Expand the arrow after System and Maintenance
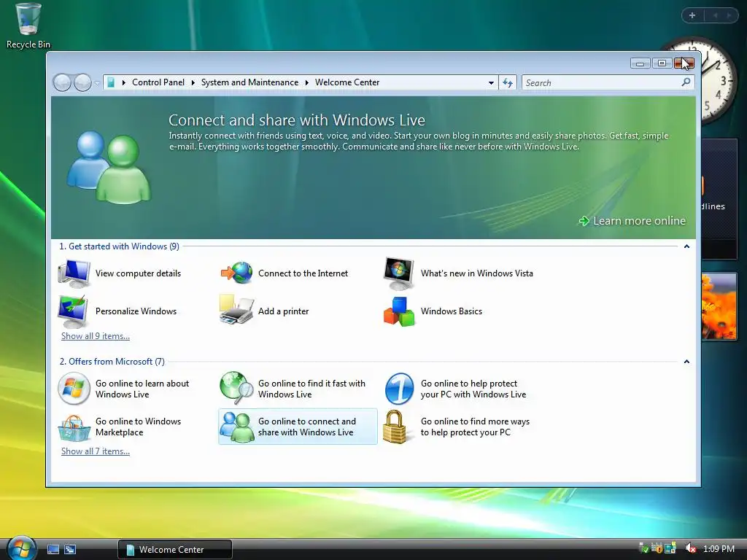This screenshot has width=747, height=560. click(x=307, y=83)
